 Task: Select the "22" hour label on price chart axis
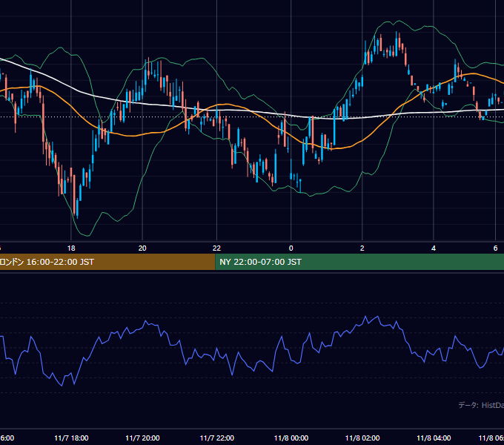(x=216, y=248)
